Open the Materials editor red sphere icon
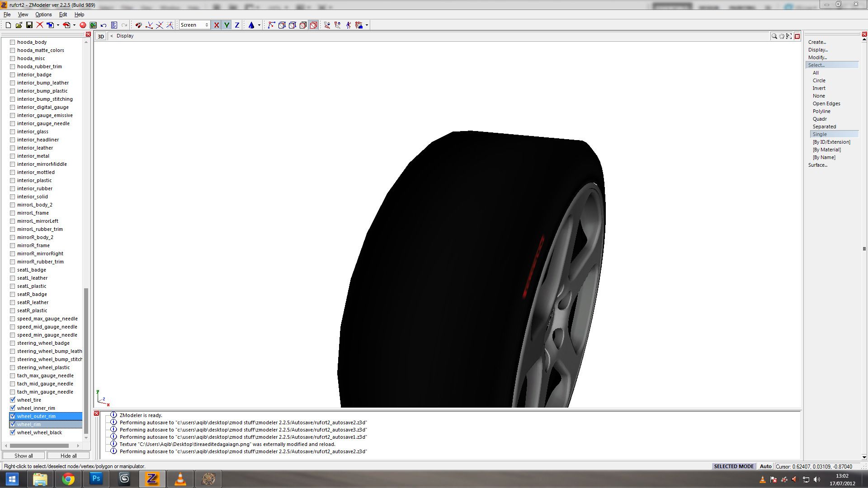 coord(83,25)
